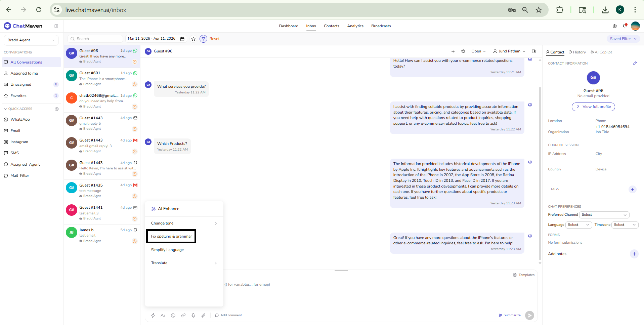Attach a file with the paperclip icon
The width and height of the screenshot is (644, 325).
pyautogui.click(x=203, y=315)
